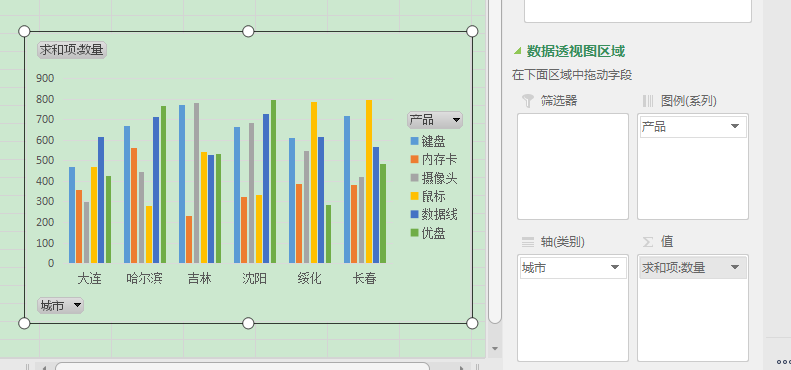Viewport: 791px width, 370px height.
Task: Click the green 优盘 bar for 沈阳
Action: click(x=273, y=181)
